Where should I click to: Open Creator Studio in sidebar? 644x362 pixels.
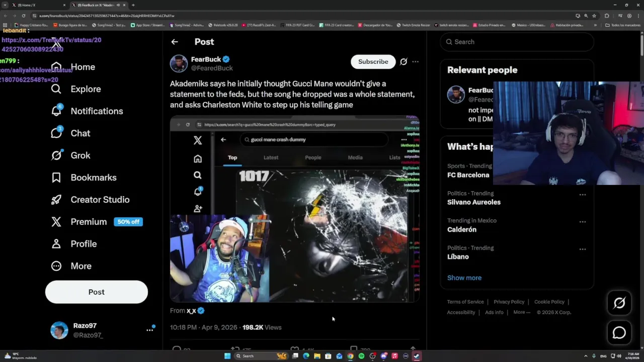[x=91, y=200]
